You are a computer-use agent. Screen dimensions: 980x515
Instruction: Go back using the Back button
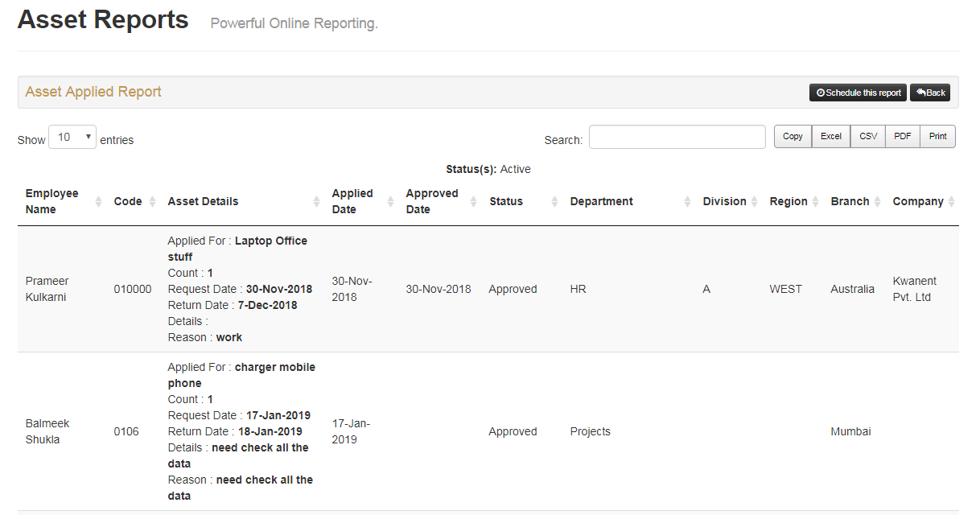(930, 93)
